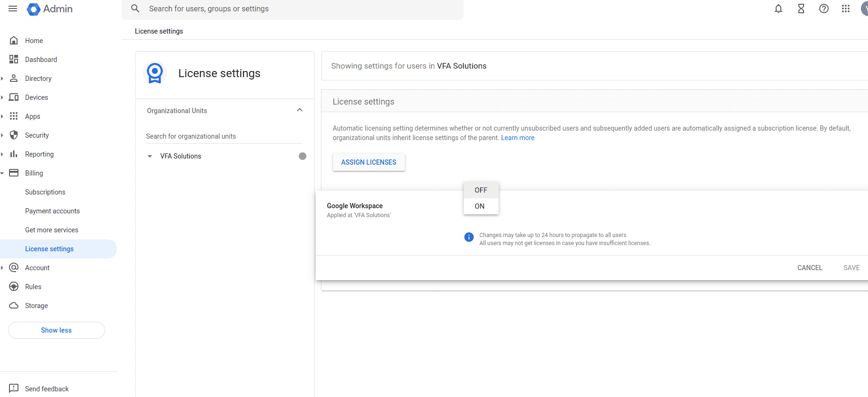Open the Learn more link
The height and width of the screenshot is (397, 868).
518,138
